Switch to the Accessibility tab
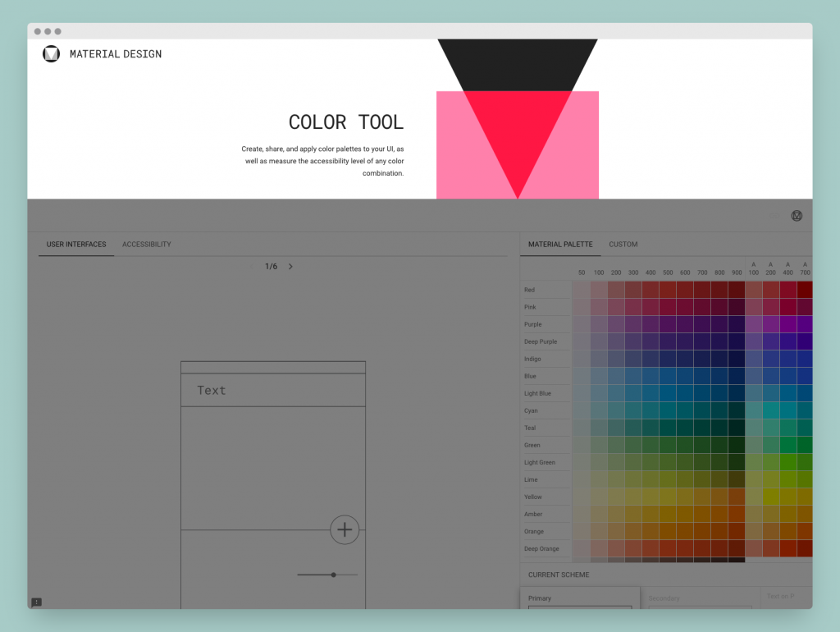 click(147, 244)
